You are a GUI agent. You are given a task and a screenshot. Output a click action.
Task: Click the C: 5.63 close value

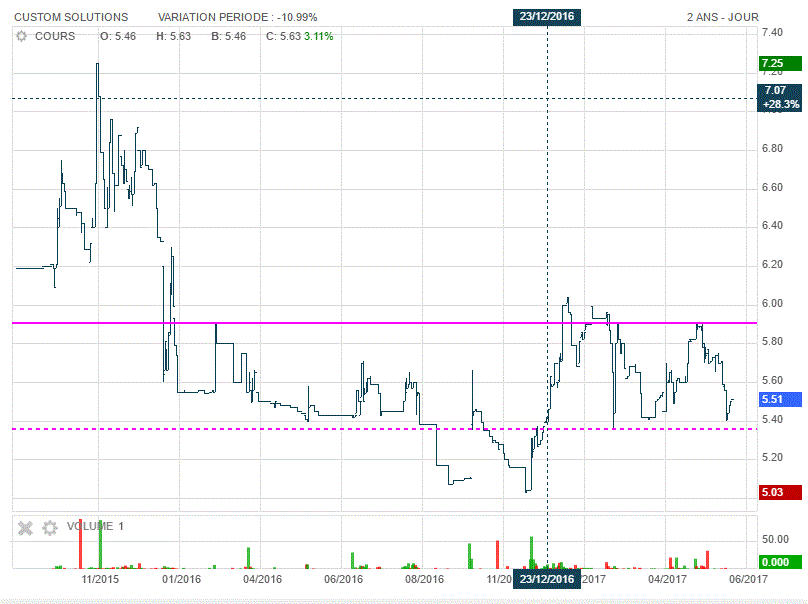pos(283,37)
